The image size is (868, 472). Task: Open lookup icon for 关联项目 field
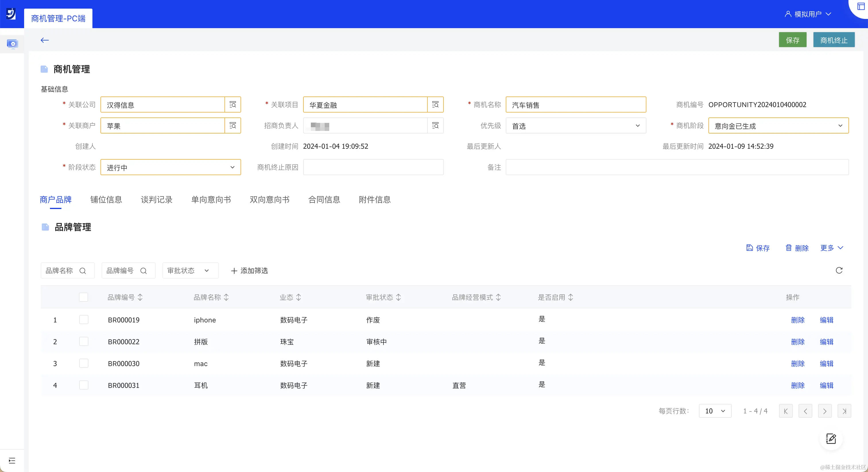435,105
